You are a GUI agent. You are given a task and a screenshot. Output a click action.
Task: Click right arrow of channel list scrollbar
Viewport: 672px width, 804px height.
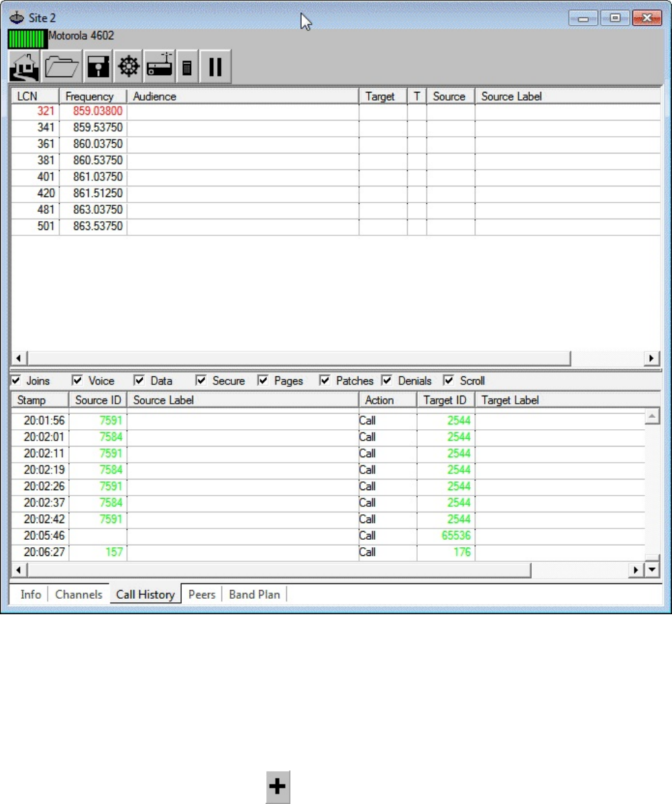click(651, 358)
